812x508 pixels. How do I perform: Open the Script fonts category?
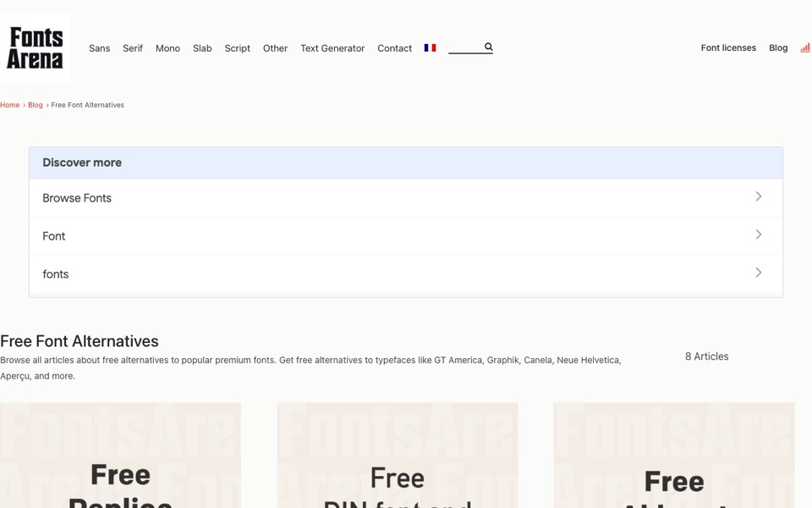pos(237,48)
